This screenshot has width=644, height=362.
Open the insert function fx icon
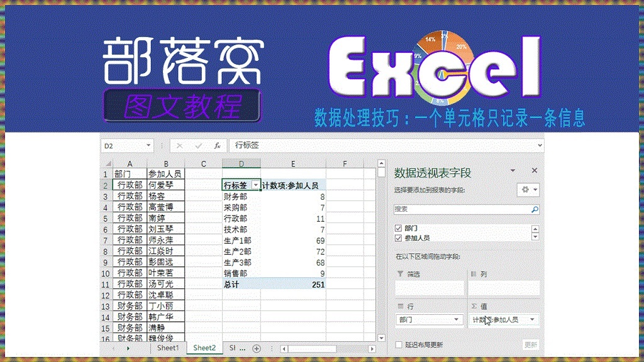[x=217, y=146]
